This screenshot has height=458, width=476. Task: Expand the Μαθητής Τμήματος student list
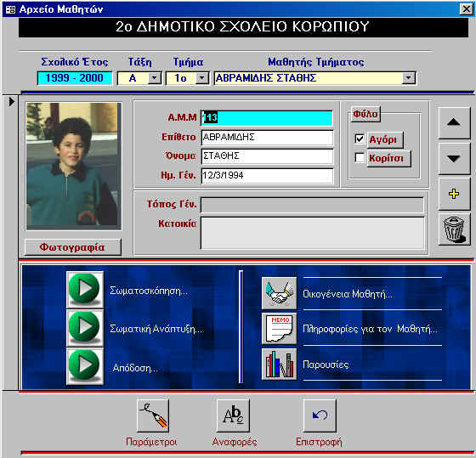click(408, 78)
